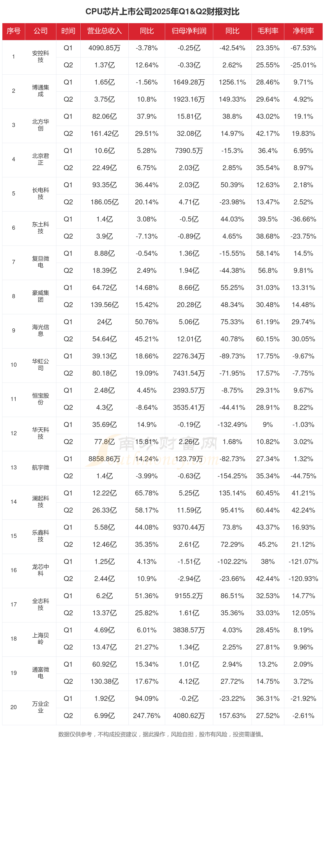Viewport: 325px width, 868px height.
Task: Click the 公司 column header
Action: pos(41,31)
